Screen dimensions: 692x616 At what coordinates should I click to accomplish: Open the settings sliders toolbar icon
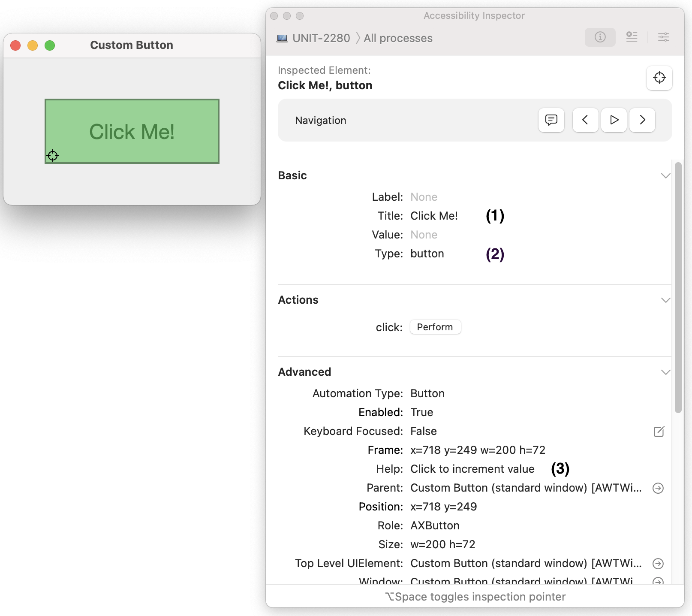click(x=663, y=37)
